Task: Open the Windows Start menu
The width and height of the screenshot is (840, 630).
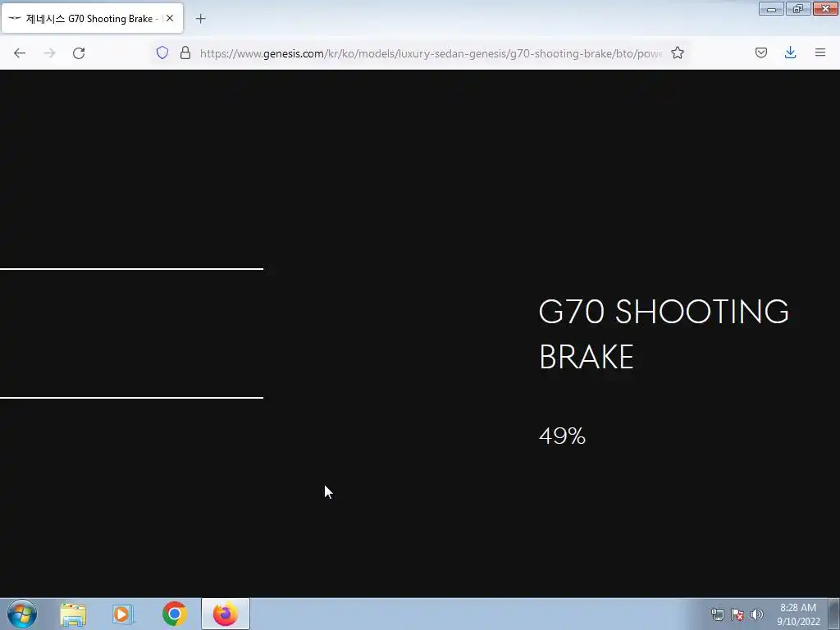Action: pyautogui.click(x=22, y=614)
